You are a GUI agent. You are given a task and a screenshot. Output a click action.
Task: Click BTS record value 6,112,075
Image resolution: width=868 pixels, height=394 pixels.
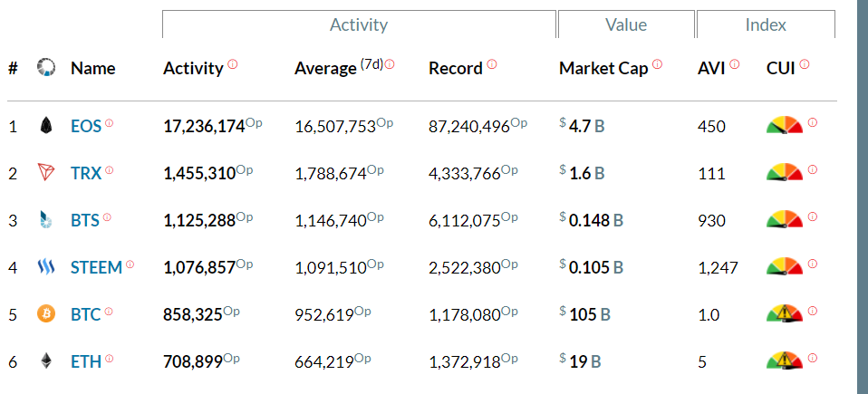[465, 221]
